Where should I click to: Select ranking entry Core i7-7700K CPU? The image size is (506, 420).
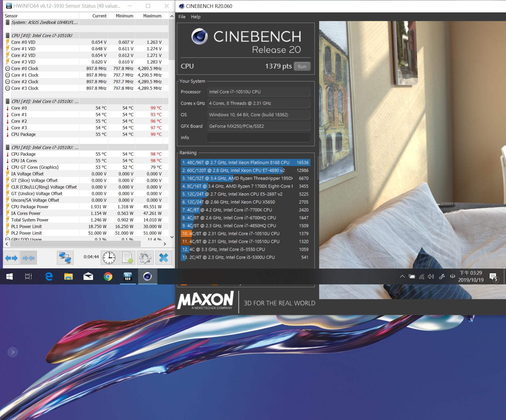(245, 210)
